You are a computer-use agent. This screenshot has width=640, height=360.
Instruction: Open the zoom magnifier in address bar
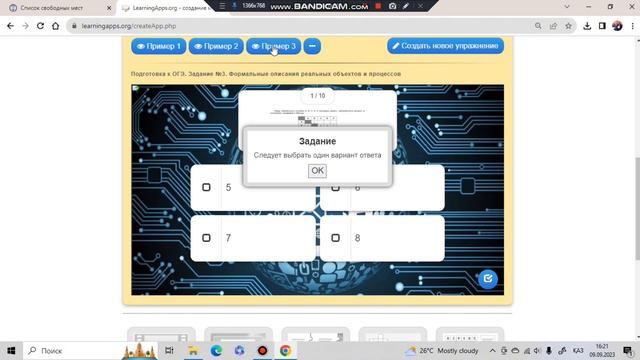[538, 26]
